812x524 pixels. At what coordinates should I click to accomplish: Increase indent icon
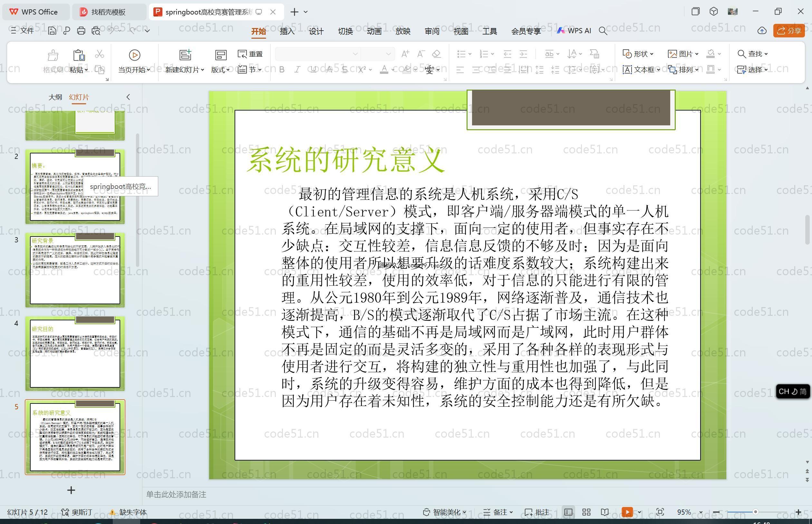[523, 54]
